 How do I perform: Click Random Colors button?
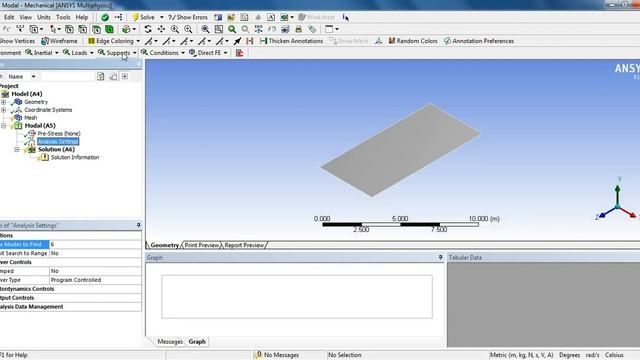413,41
